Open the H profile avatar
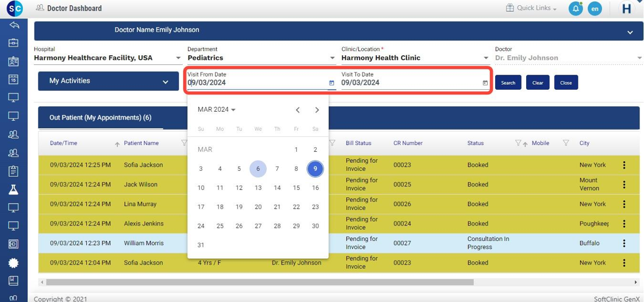The width and height of the screenshot is (644, 302). tap(627, 9)
